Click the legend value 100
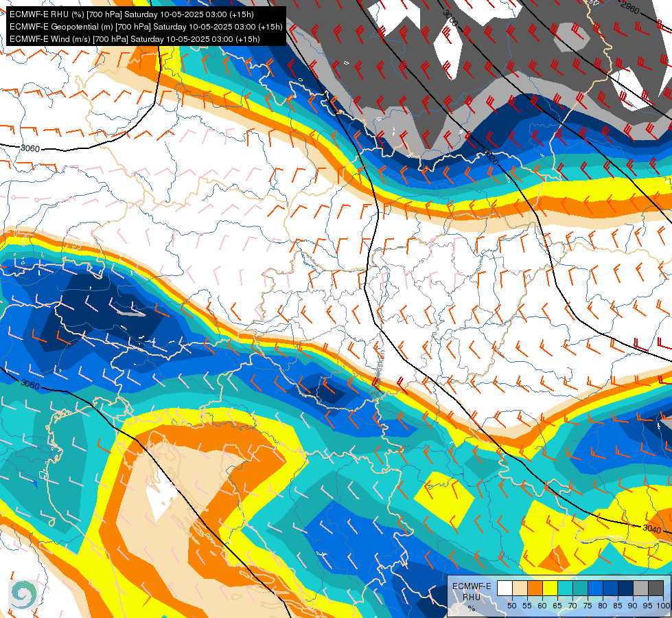Image resolution: width=672 pixels, height=618 pixels. pyautogui.click(x=663, y=606)
